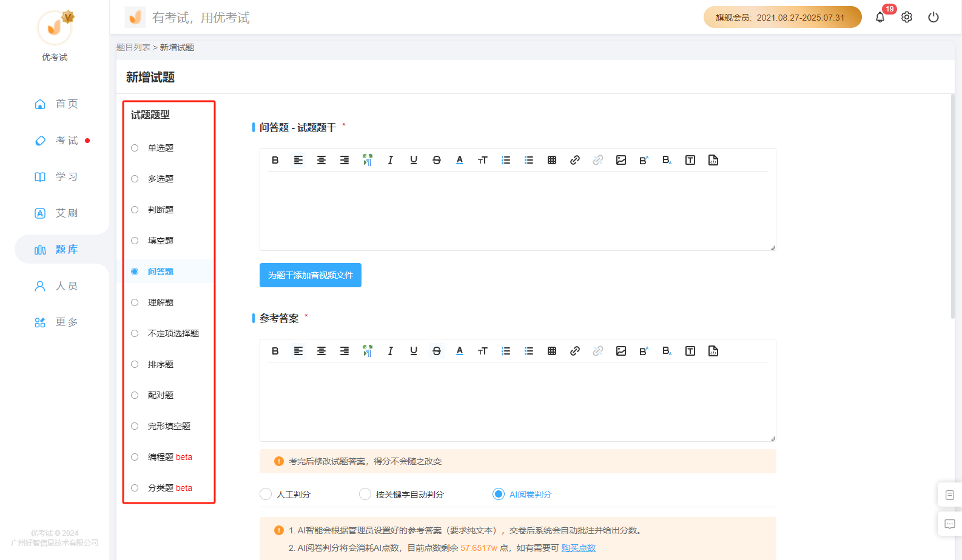The image size is (962, 560).
Task: Insert ordered list in question stem editor
Action: 506,160
